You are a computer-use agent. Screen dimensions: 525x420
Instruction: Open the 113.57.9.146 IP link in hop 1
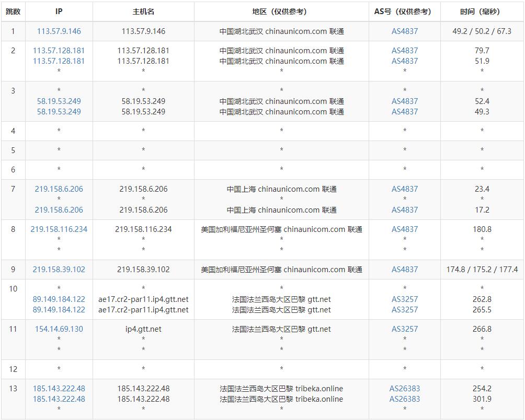(x=59, y=31)
